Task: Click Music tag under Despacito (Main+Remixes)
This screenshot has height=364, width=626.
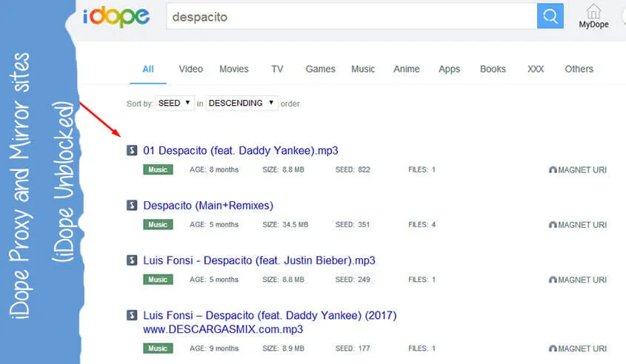Action: tap(158, 224)
